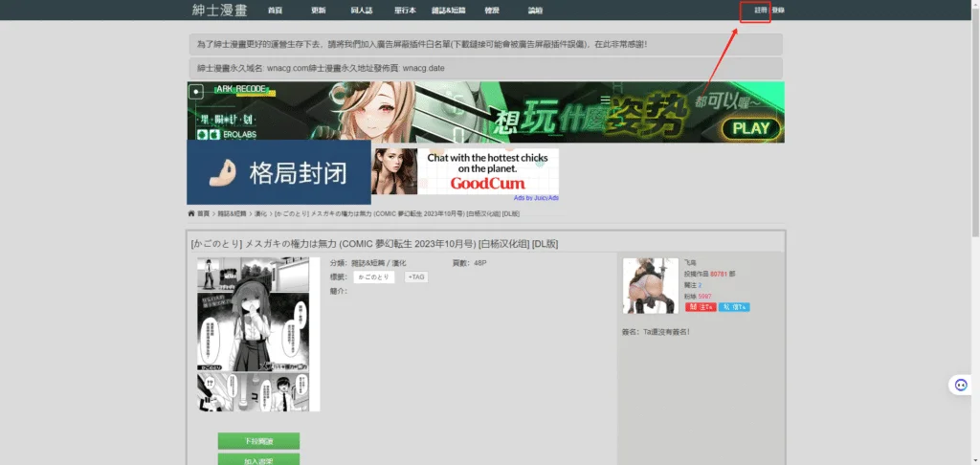The image size is (980, 465).
Task: Open the 單行本 navigation item
Action: 405,11
